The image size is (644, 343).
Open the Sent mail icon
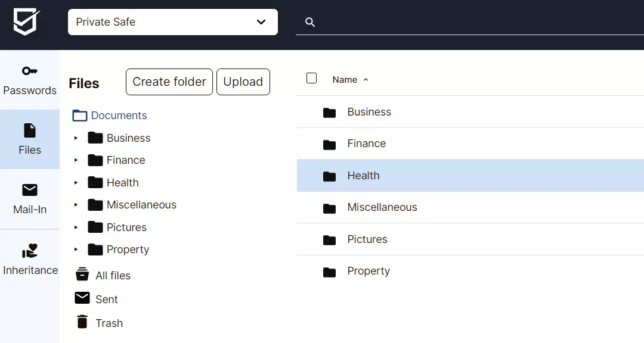(82, 298)
